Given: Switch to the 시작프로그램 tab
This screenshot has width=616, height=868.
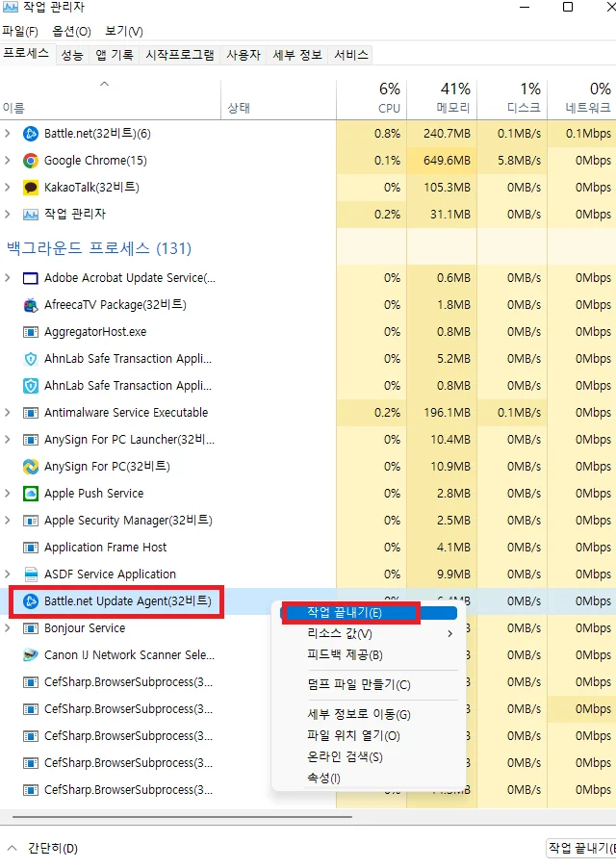Looking at the screenshot, I should click(180, 55).
